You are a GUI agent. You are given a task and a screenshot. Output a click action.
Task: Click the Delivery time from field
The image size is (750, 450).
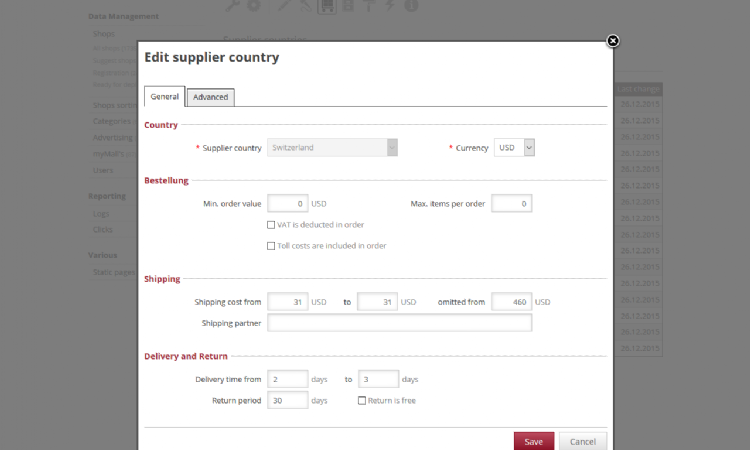click(288, 379)
